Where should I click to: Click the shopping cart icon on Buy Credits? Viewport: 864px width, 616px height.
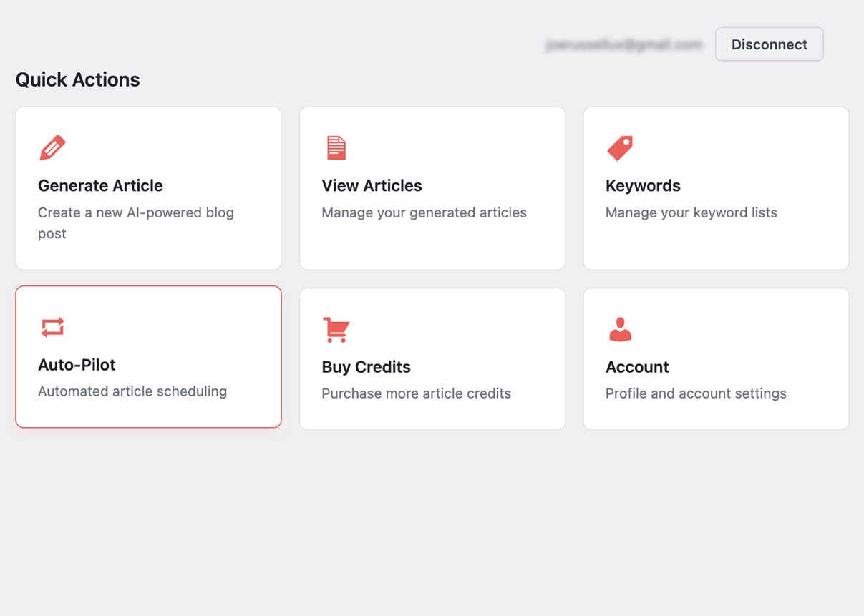point(336,329)
